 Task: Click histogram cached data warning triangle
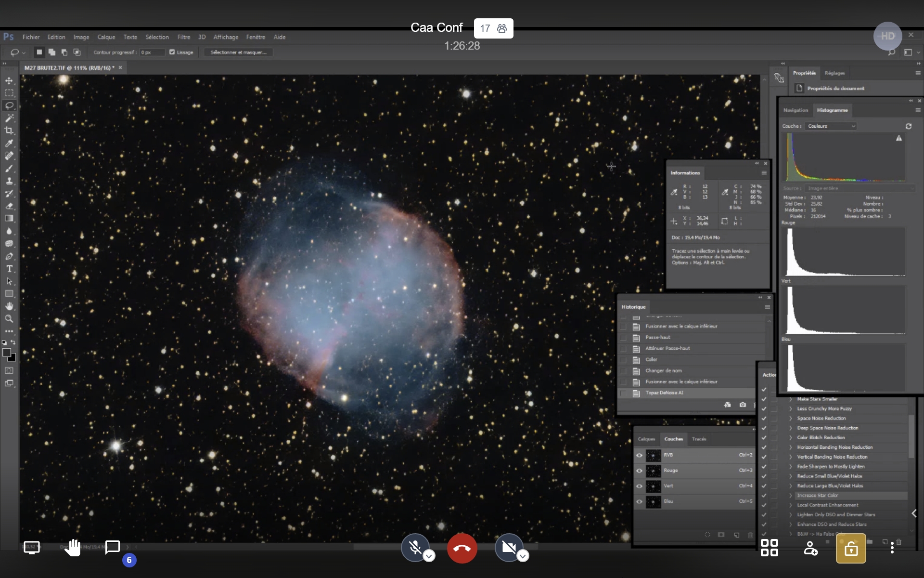[899, 138]
